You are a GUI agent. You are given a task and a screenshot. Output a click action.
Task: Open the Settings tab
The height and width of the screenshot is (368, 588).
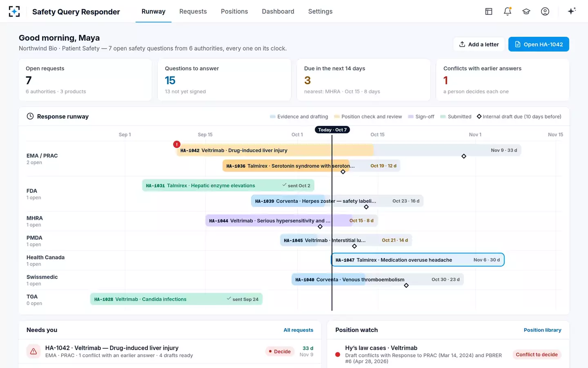[321, 11]
